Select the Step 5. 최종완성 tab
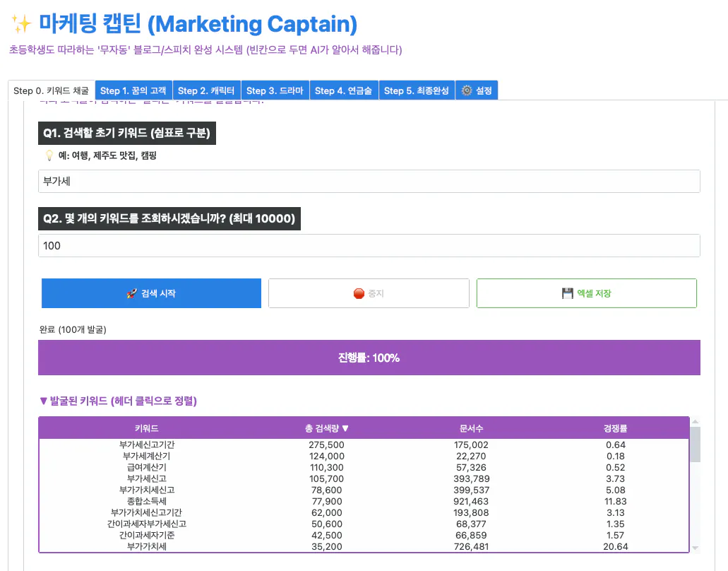 click(417, 90)
